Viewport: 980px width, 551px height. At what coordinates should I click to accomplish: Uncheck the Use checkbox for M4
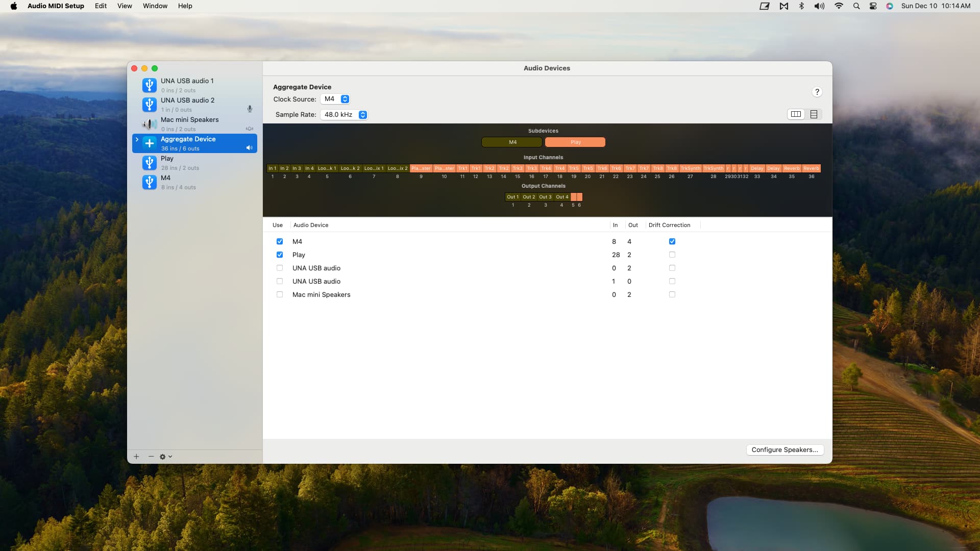[280, 241]
